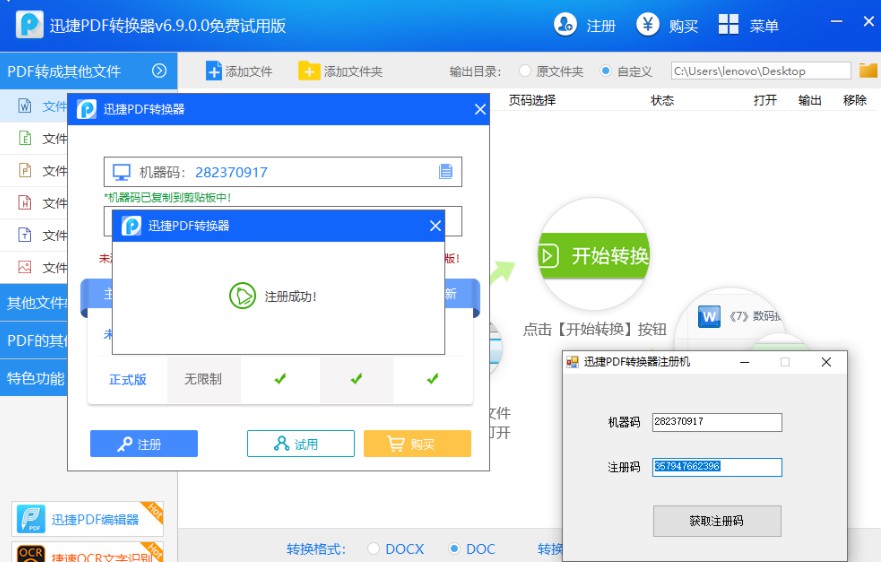The width and height of the screenshot is (881, 562).
Task: Expand the 特色功能 sidebar section
Action: [x=36, y=378]
